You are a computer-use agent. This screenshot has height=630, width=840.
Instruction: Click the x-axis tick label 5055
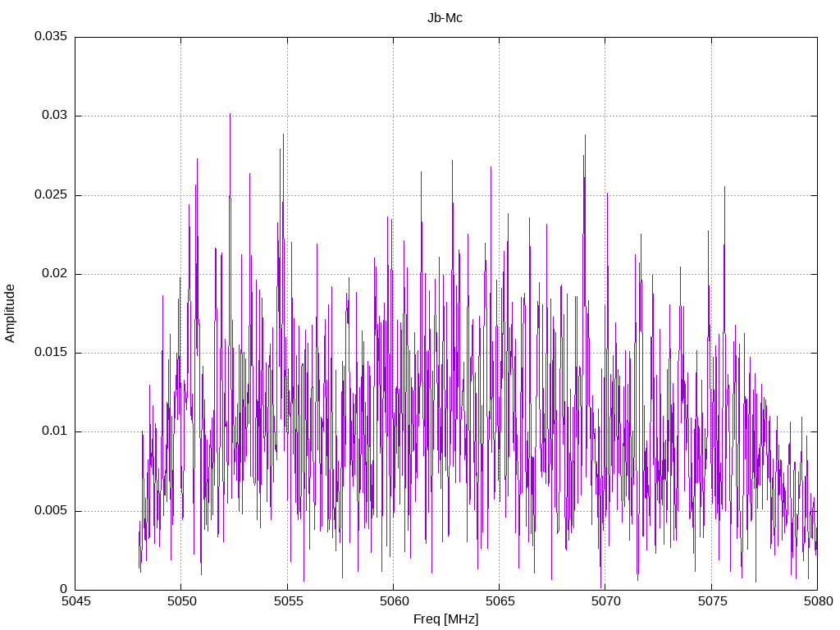288,601
